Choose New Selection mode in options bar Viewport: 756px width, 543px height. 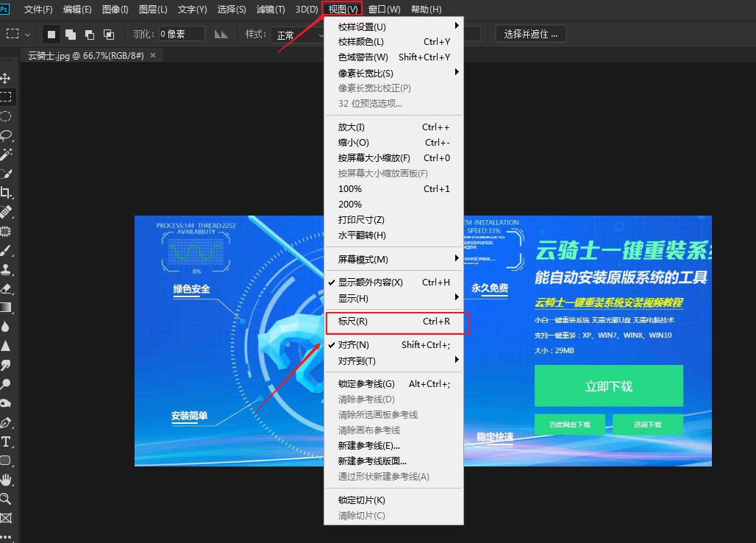pos(51,35)
